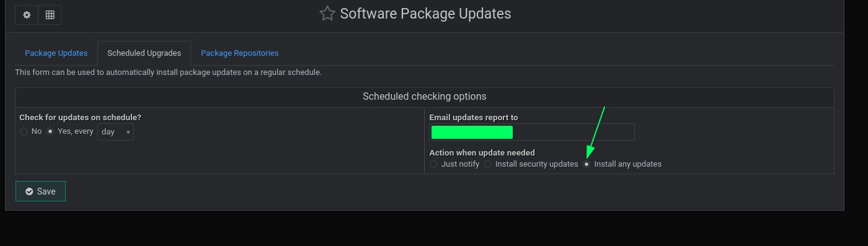Screen dimensions: 868x246
Task: Favorite this module using the star icon
Action: (327, 14)
